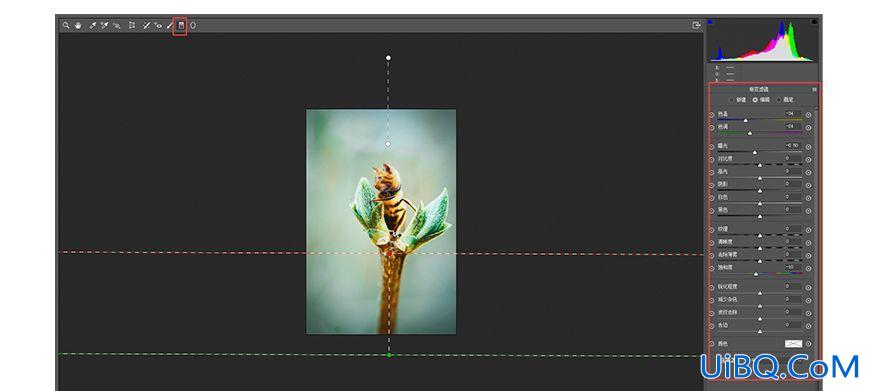Toggle shadow clipping warning on histogram
870x391 pixels.
point(710,22)
